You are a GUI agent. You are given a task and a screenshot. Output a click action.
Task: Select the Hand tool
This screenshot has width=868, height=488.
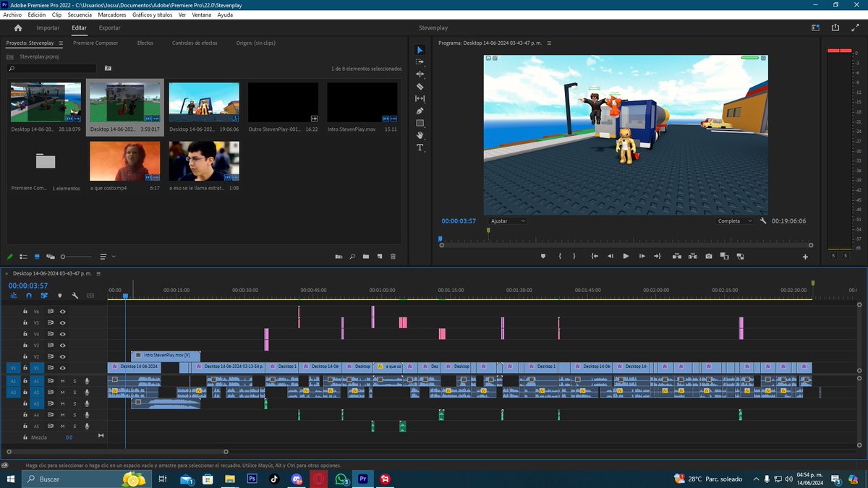420,135
